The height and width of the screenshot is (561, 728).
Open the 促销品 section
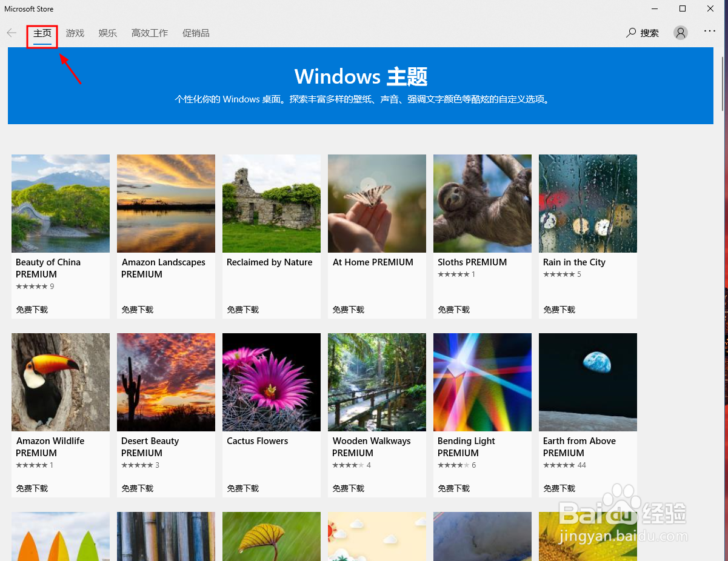pyautogui.click(x=196, y=33)
